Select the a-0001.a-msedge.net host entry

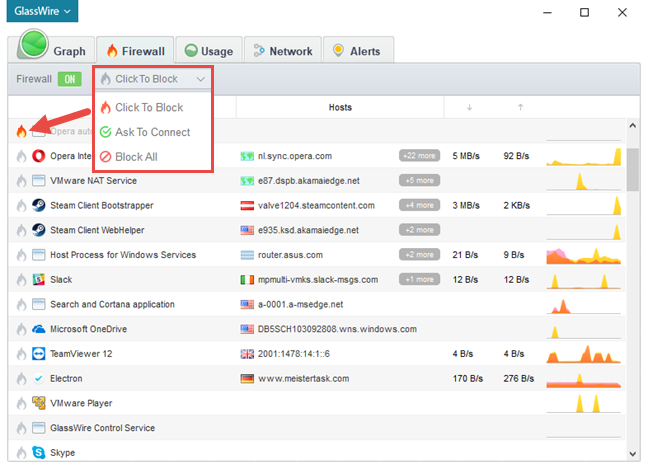pos(300,305)
